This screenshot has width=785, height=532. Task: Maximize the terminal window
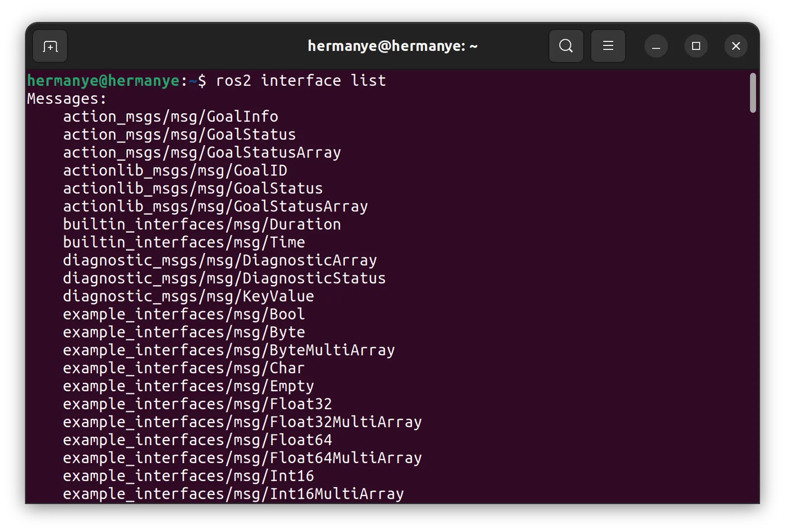click(696, 46)
